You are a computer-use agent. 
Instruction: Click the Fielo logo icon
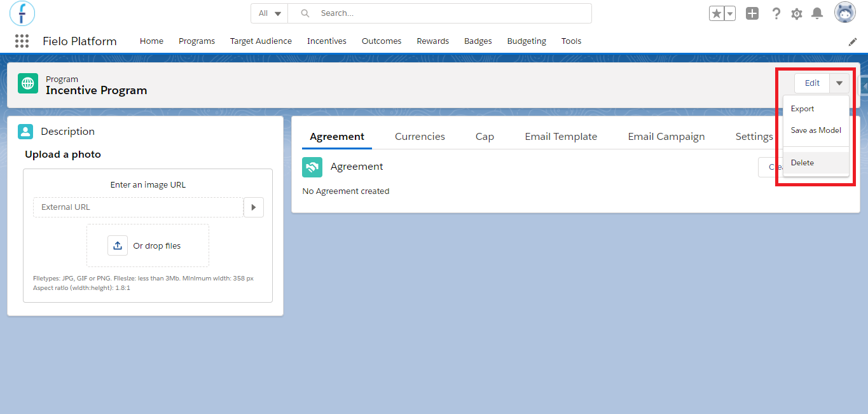pos(22,13)
